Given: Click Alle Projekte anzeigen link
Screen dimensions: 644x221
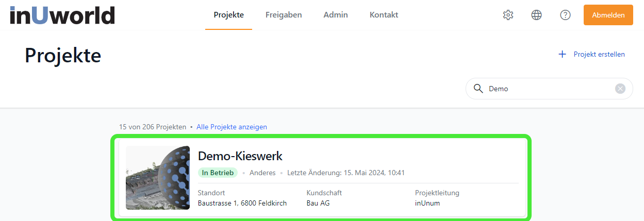Looking at the screenshot, I should point(232,127).
